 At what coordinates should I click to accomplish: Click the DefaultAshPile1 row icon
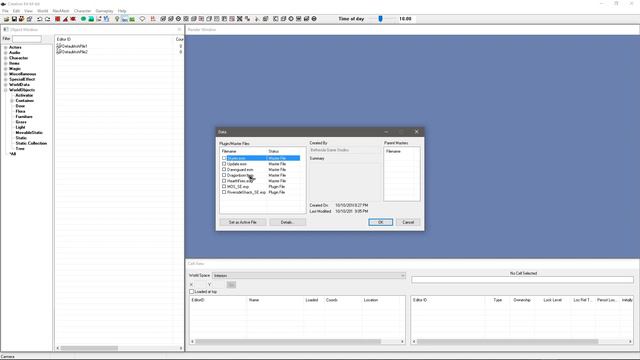click(59, 46)
